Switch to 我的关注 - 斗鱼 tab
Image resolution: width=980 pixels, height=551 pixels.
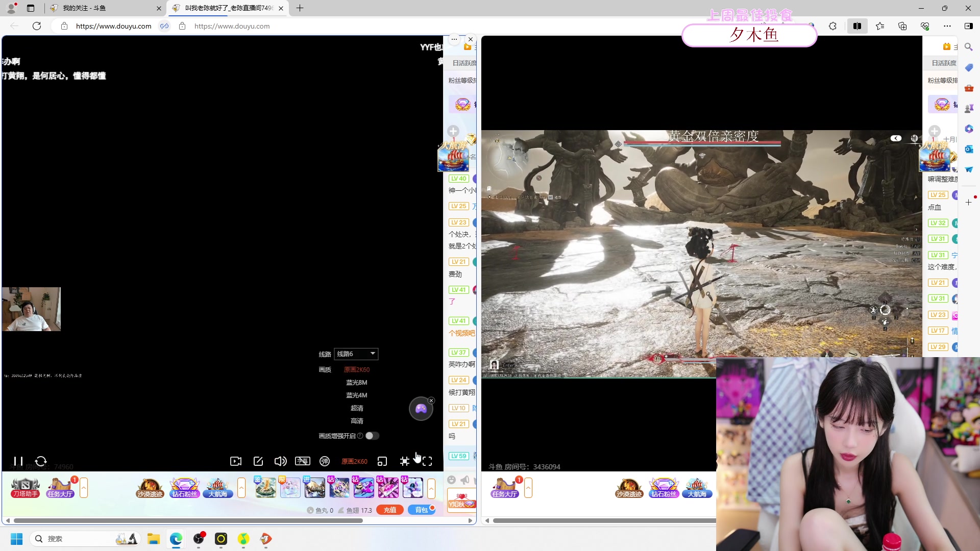click(x=105, y=8)
